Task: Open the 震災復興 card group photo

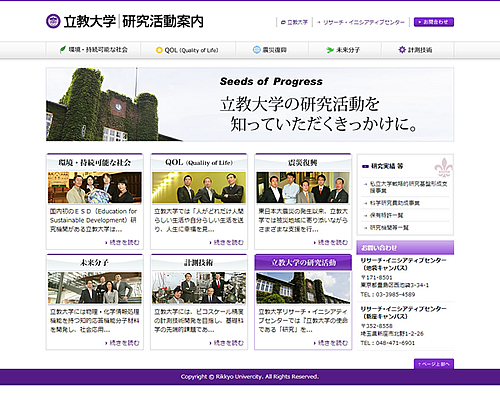Action: click(x=303, y=188)
